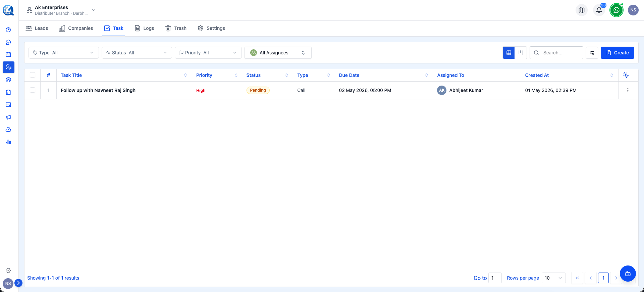Image resolution: width=644 pixels, height=292 pixels.
Task: Open the chatbot floating button
Action: pos(628,274)
